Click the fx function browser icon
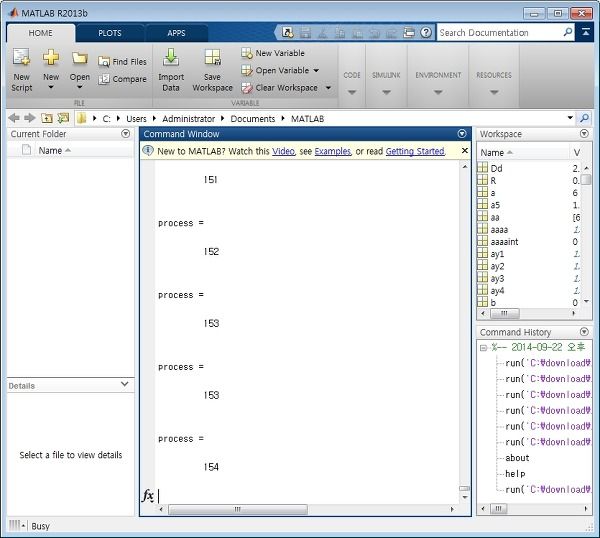600x538 pixels. 148,496
